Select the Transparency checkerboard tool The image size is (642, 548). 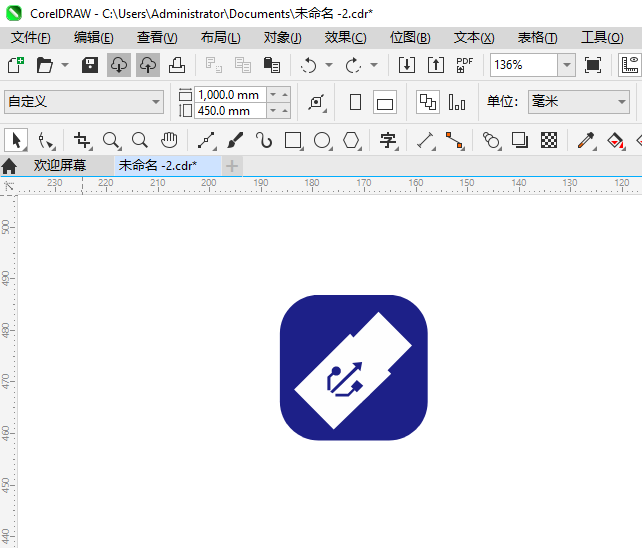549,140
